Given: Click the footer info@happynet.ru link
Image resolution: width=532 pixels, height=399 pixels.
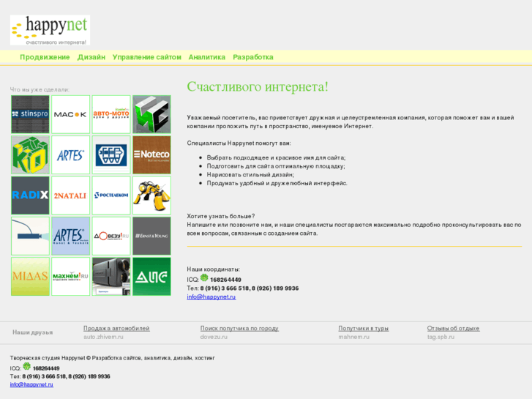Looking at the screenshot, I should click(31, 384).
